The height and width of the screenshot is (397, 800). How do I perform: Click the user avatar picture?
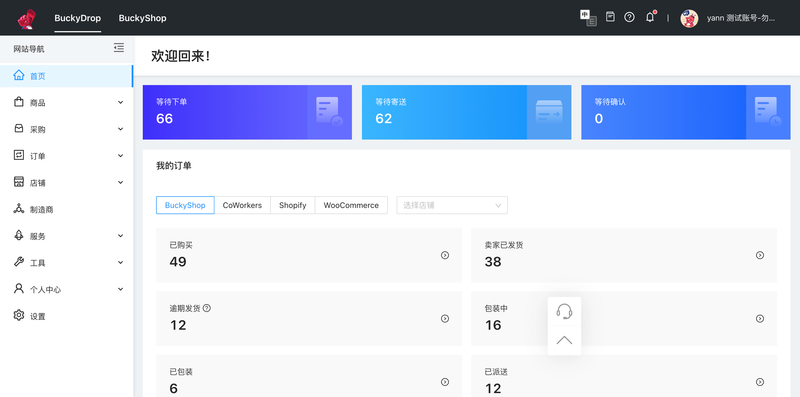689,18
